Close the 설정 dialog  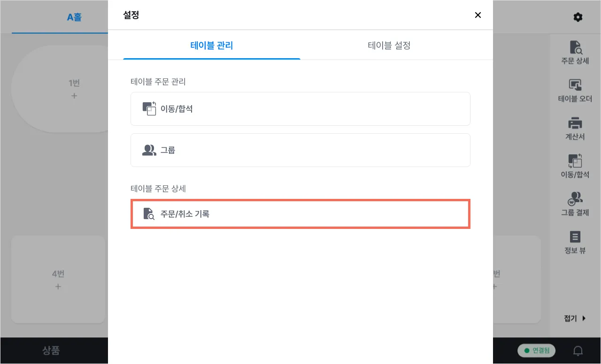(478, 15)
